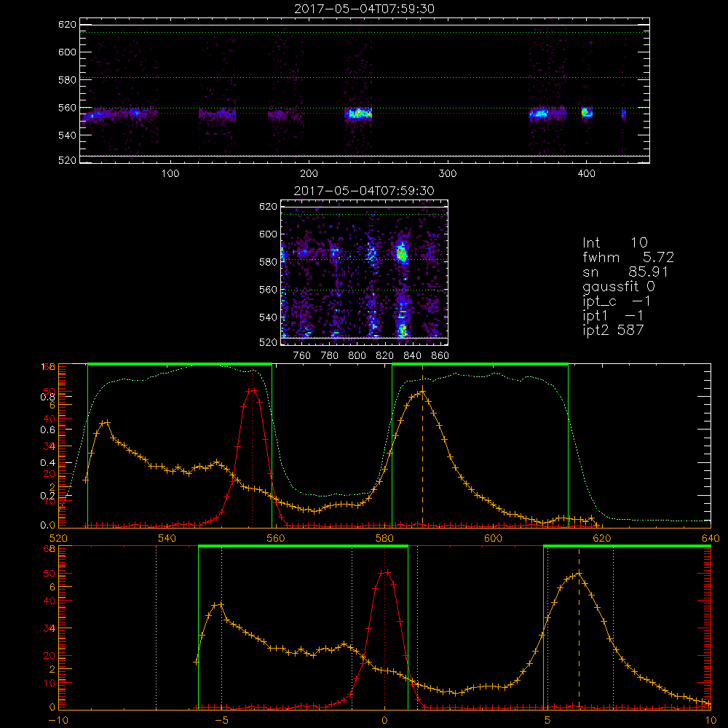Image resolution: width=728 pixels, height=728 pixels.
Task: Click brightest blob in middle image near 832
Action: point(402,254)
